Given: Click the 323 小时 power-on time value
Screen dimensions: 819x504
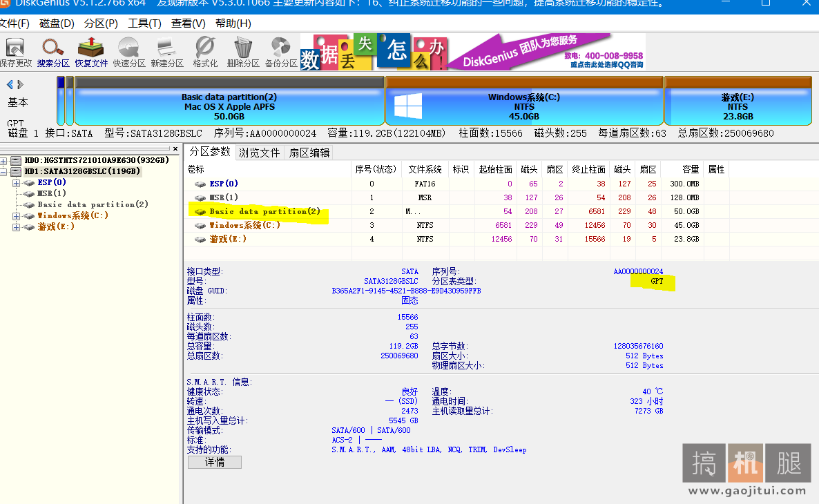Looking at the screenshot, I should point(646,402).
